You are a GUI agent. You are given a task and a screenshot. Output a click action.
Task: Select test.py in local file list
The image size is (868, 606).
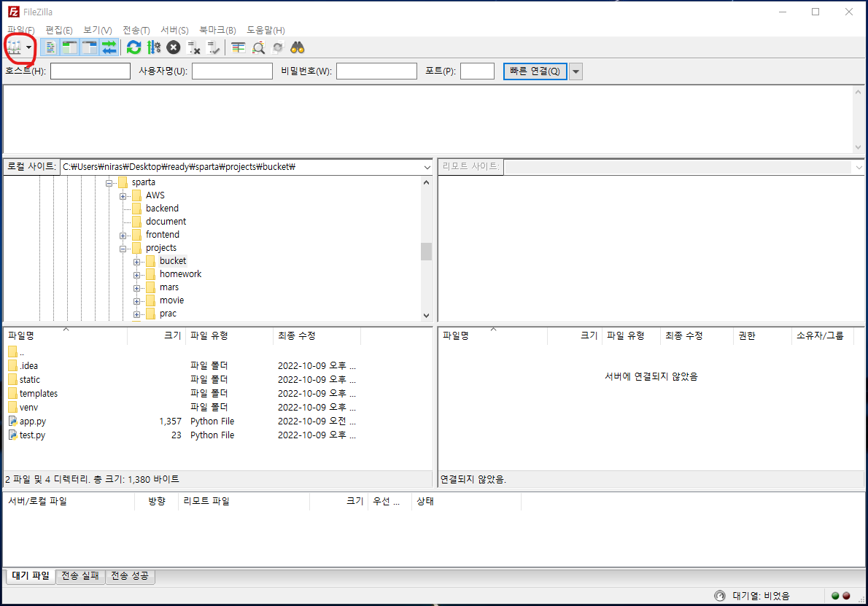tap(32, 435)
